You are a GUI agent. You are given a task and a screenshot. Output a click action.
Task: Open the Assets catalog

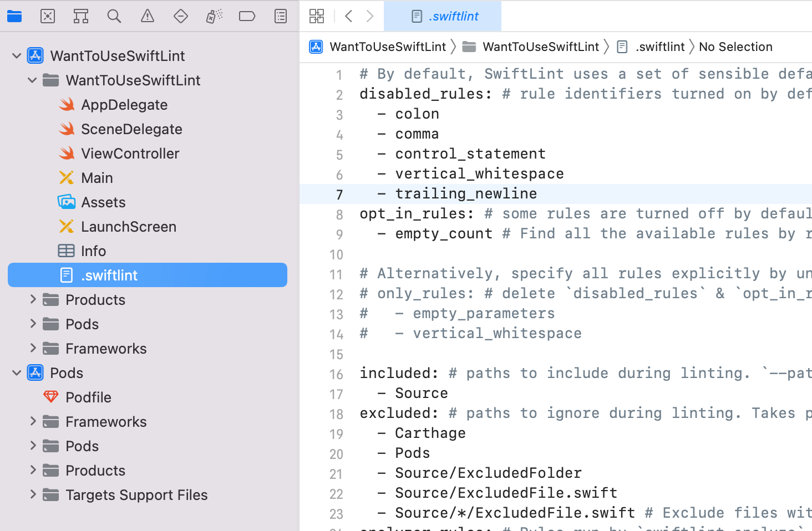click(148, 202)
